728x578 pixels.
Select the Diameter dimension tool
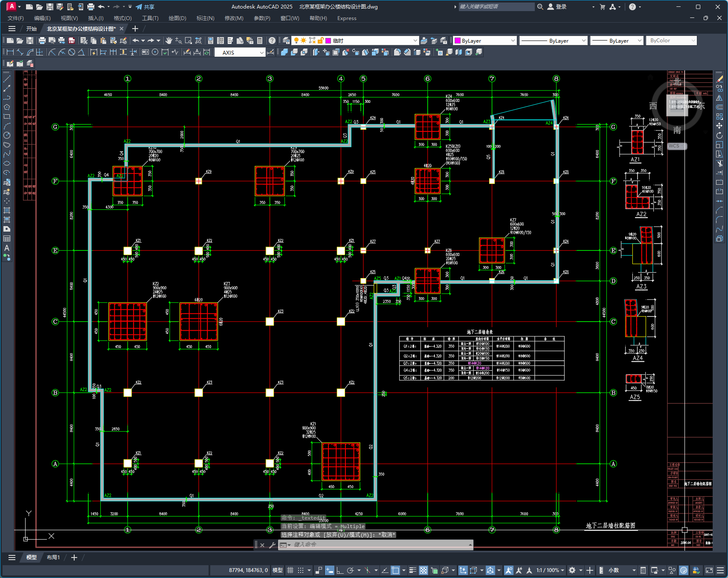[72, 52]
